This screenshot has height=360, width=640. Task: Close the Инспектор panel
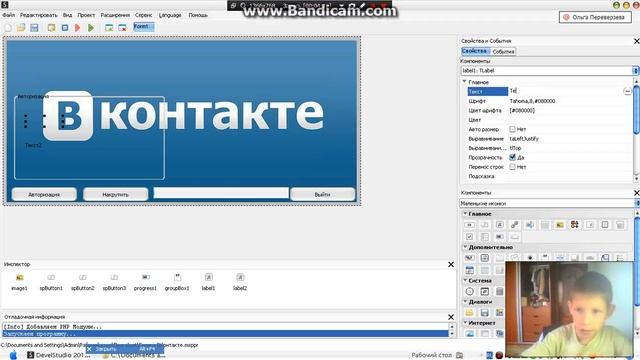[451, 264]
